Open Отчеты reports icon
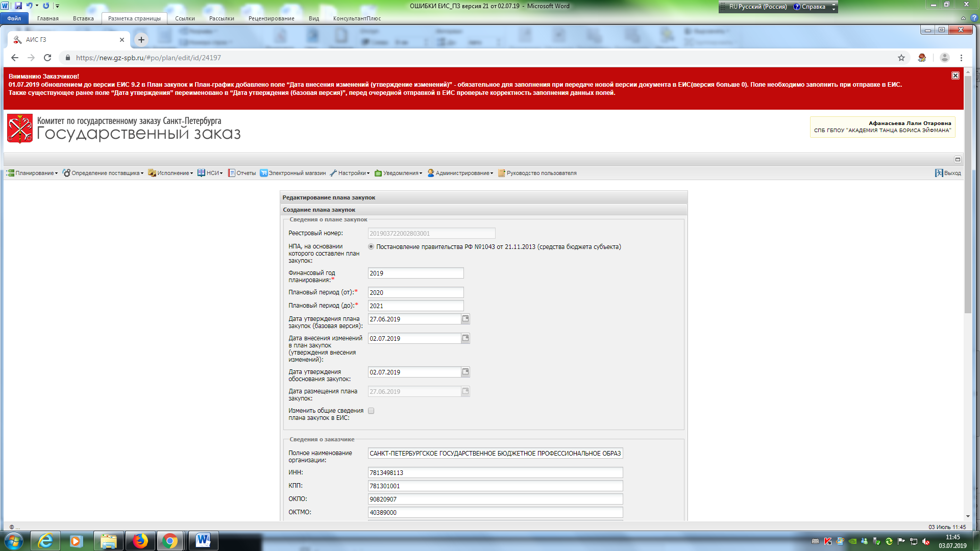The width and height of the screenshot is (980, 551). 242,173
